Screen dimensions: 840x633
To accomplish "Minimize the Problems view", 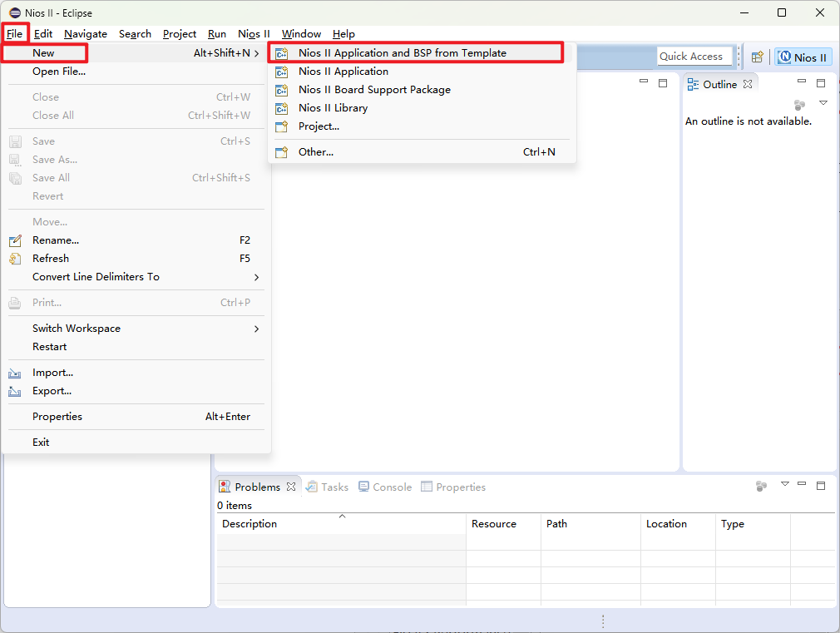I will [x=802, y=483].
